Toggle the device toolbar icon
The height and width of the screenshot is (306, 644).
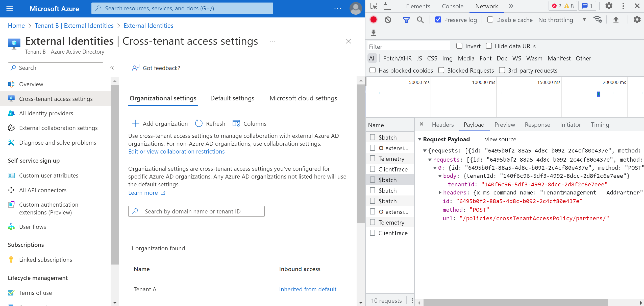coord(387,6)
